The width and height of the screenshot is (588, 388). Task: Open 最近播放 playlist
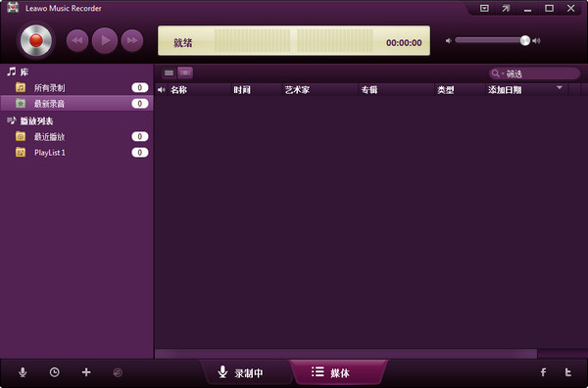point(76,137)
